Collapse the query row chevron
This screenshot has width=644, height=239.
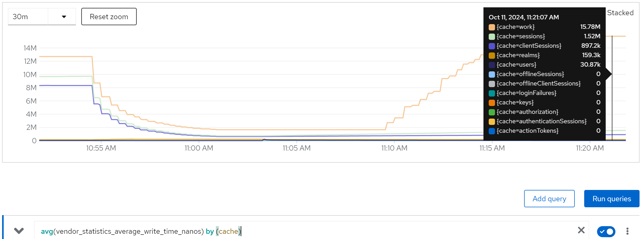19,231
